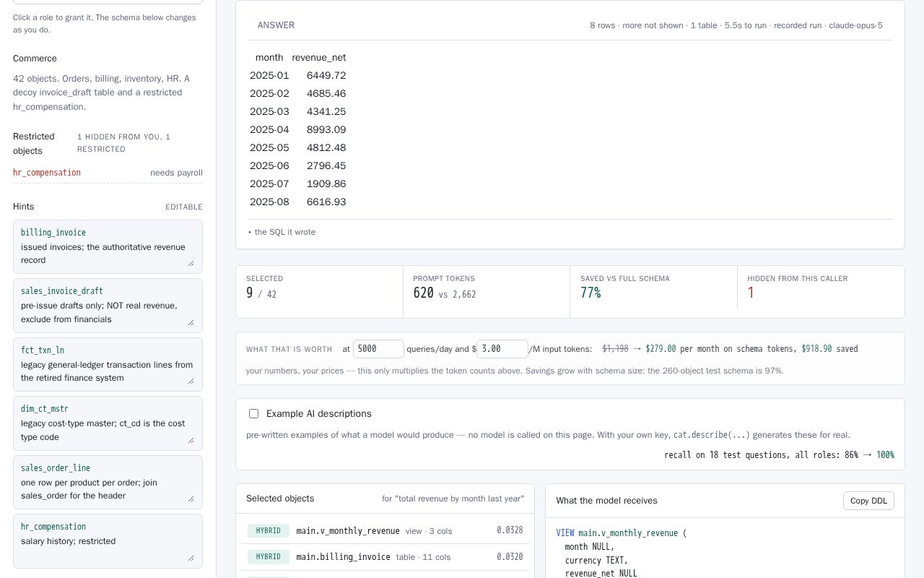Viewport: 924px width, 578px height.
Task: Select the main.billing_invoice selected object row
Action: point(385,557)
